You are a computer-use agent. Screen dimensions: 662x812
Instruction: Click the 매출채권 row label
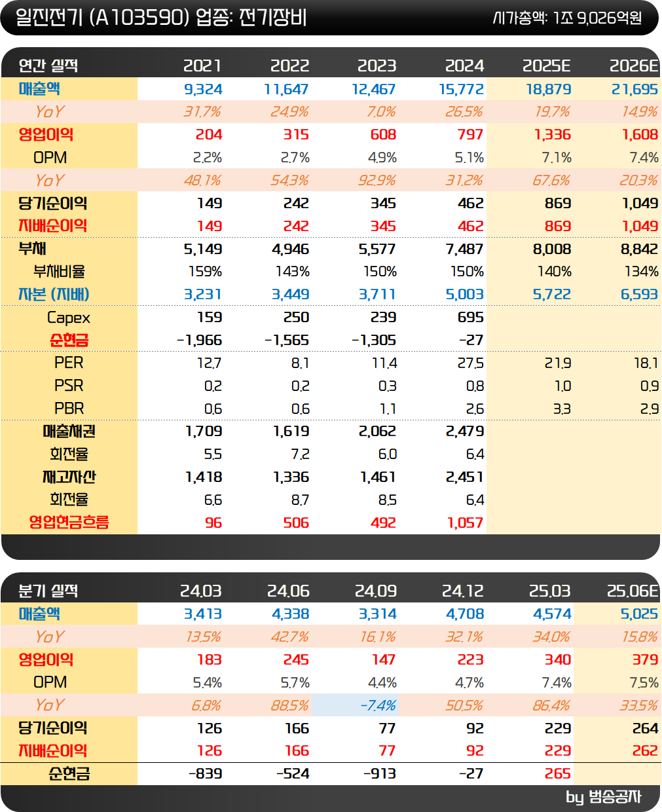pos(69,431)
